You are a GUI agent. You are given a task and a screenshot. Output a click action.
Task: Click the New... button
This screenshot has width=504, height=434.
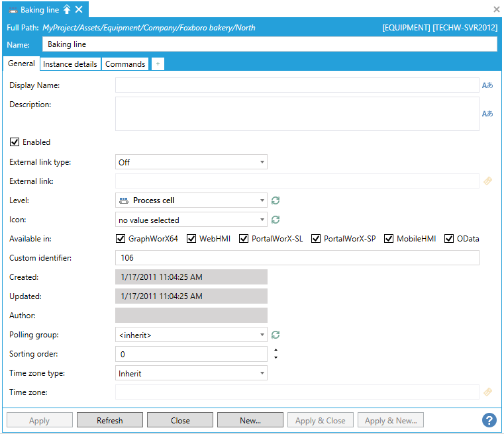[x=250, y=420]
